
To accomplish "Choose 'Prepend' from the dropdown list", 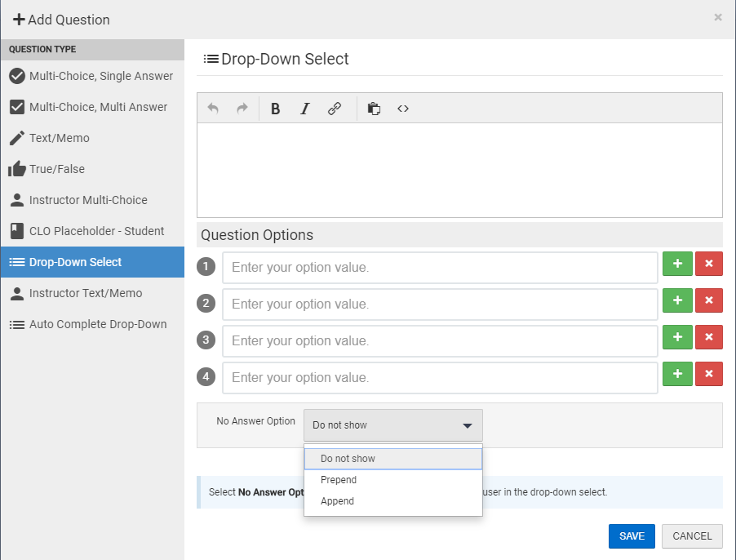I will coord(392,480).
